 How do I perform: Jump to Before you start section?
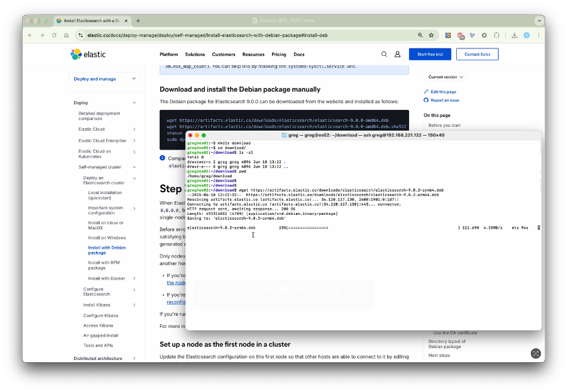point(444,126)
